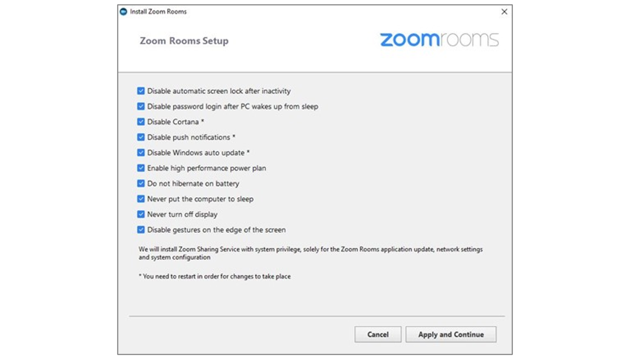The width and height of the screenshot is (630, 364).
Task: Uncheck never put the computer to sleep
Action: point(141,199)
